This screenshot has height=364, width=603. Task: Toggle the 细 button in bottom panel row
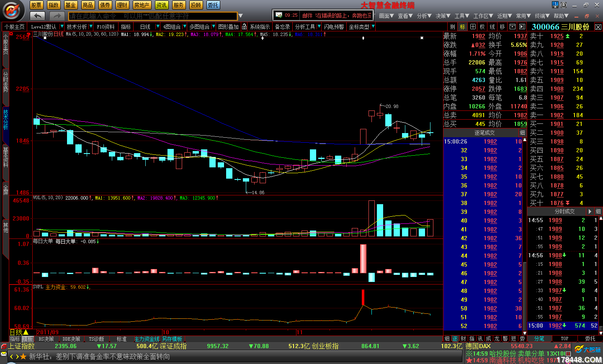[447, 338]
